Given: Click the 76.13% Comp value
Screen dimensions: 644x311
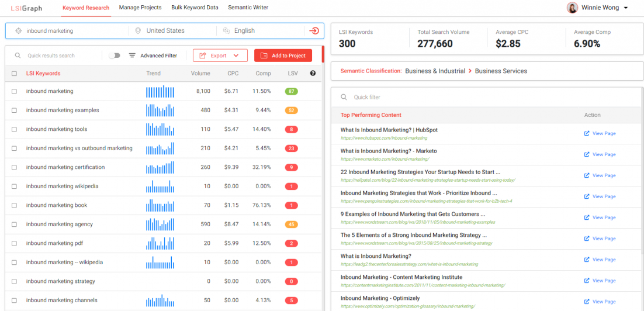Looking at the screenshot, I should click(x=262, y=205).
